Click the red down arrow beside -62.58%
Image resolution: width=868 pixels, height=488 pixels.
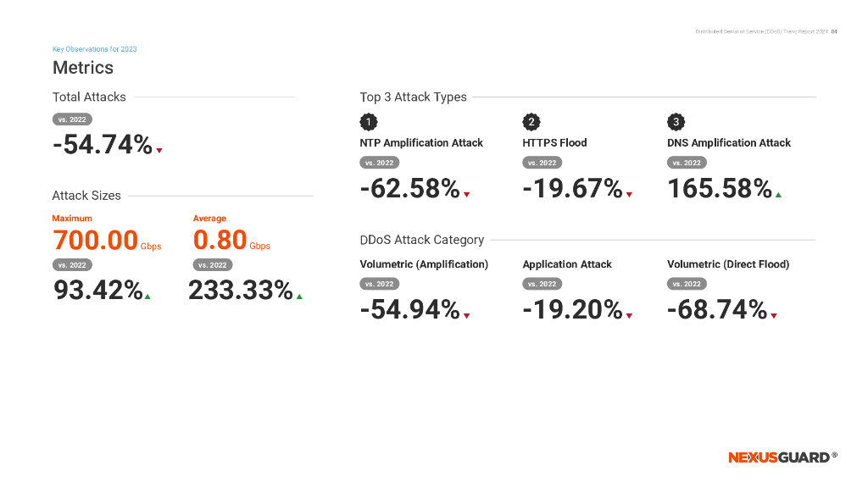coord(466,195)
